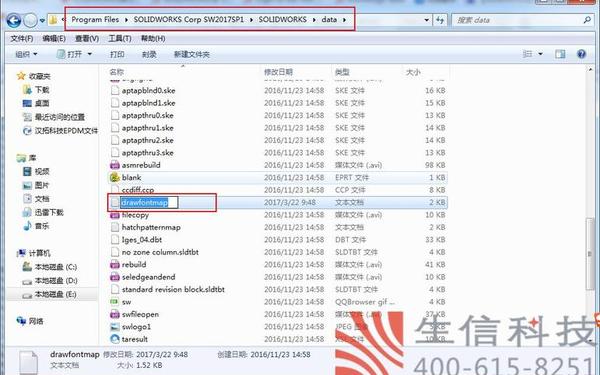600x375 pixels.
Task: Click 新建文件夹 to create a folder
Action: tap(192, 54)
